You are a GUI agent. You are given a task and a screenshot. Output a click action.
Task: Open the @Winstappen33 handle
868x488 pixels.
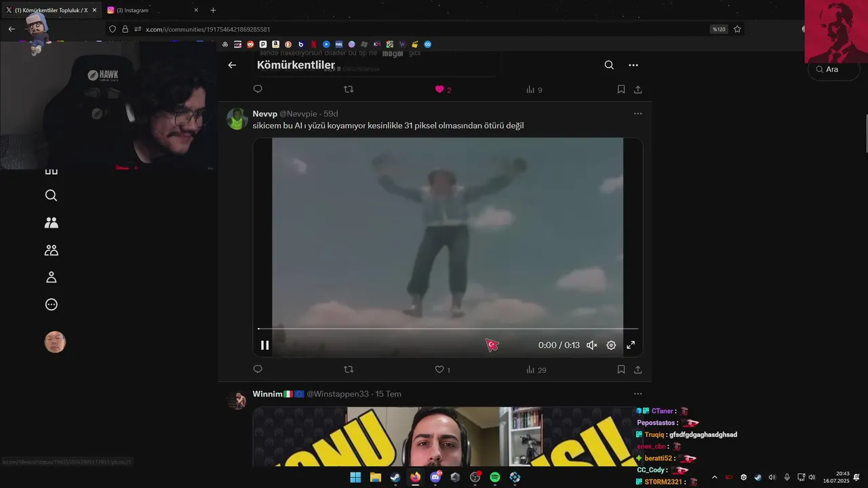point(338,394)
